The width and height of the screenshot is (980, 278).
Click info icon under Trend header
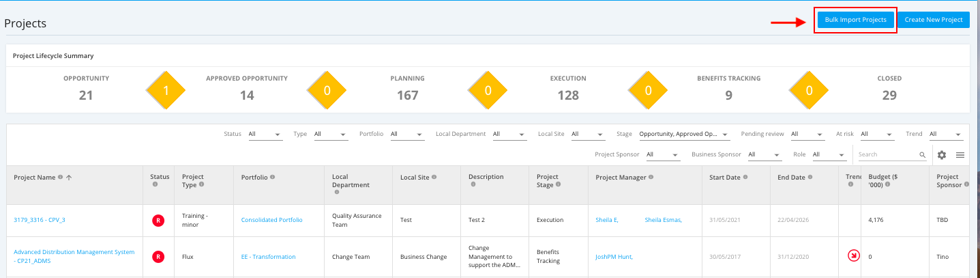(850, 184)
